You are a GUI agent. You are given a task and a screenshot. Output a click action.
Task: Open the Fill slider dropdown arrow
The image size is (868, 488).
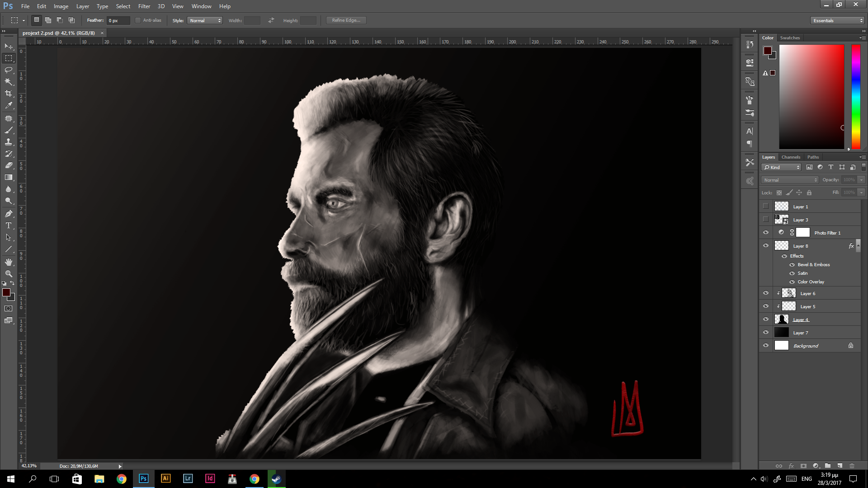coord(862,192)
